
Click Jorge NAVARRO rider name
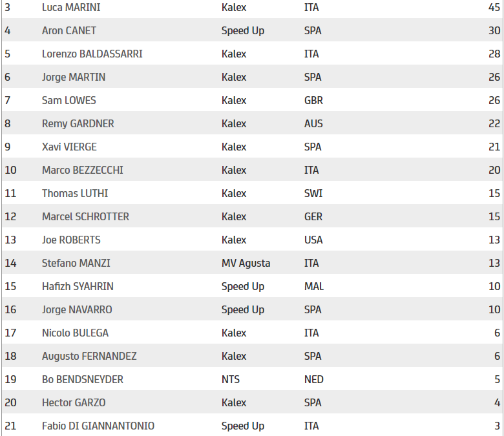pos(77,309)
